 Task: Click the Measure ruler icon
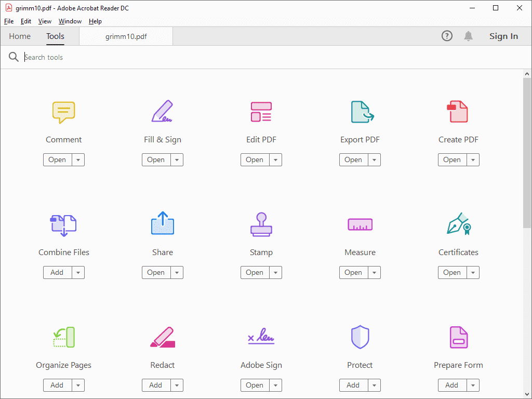point(360,224)
